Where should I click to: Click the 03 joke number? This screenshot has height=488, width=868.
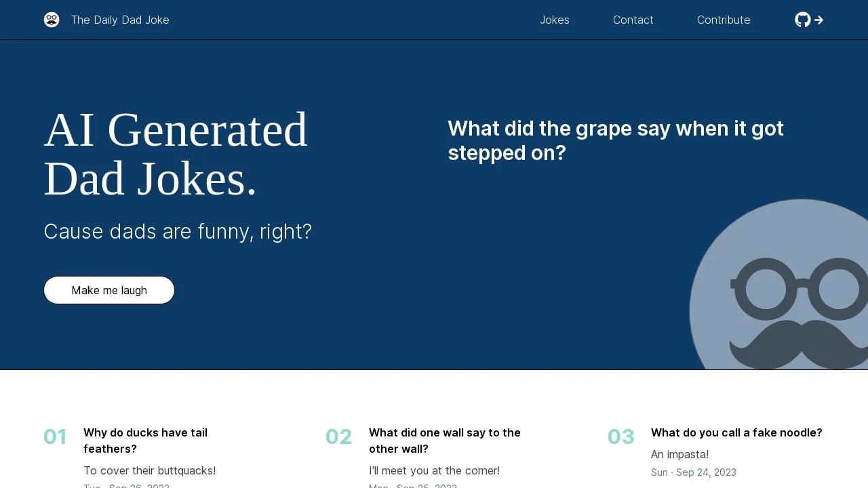click(620, 437)
